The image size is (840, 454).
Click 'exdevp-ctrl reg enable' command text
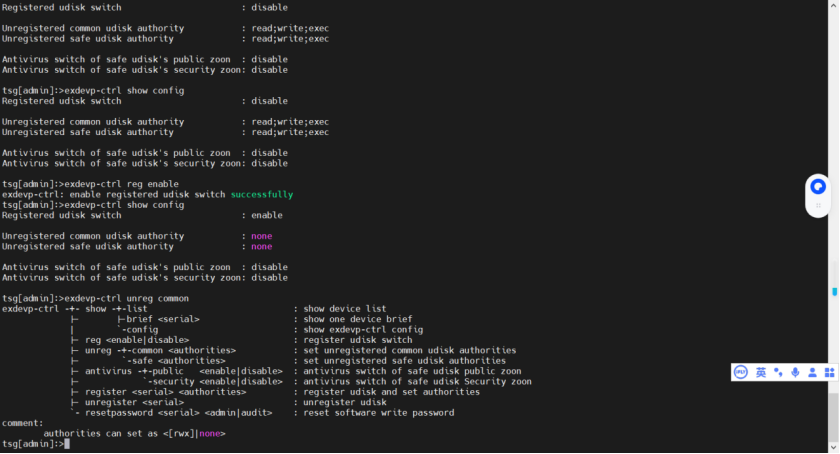click(x=122, y=184)
